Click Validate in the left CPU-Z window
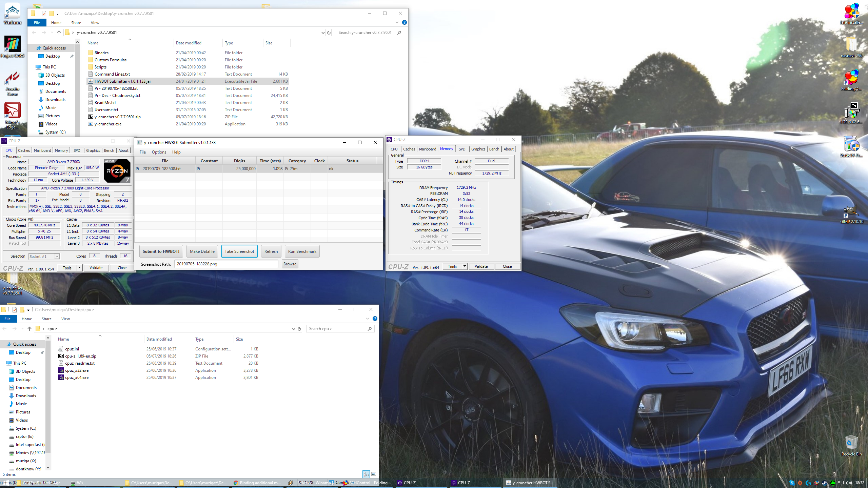 tap(96, 268)
